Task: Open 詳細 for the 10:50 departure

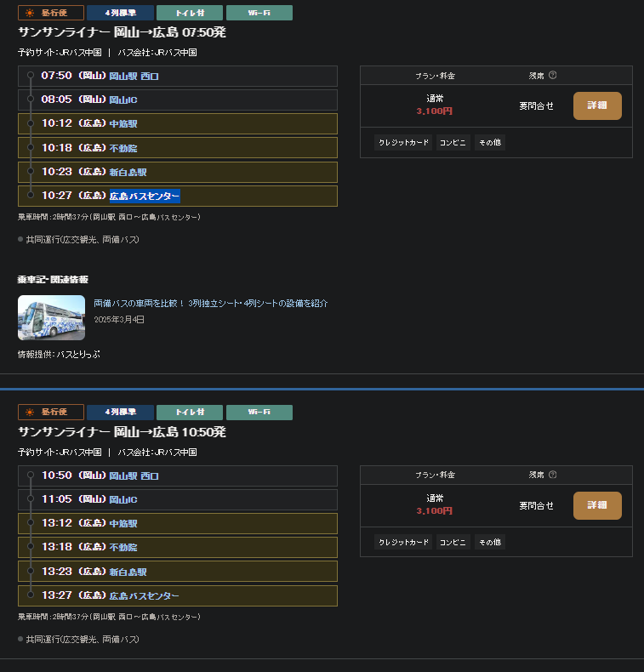Action: [x=597, y=506]
